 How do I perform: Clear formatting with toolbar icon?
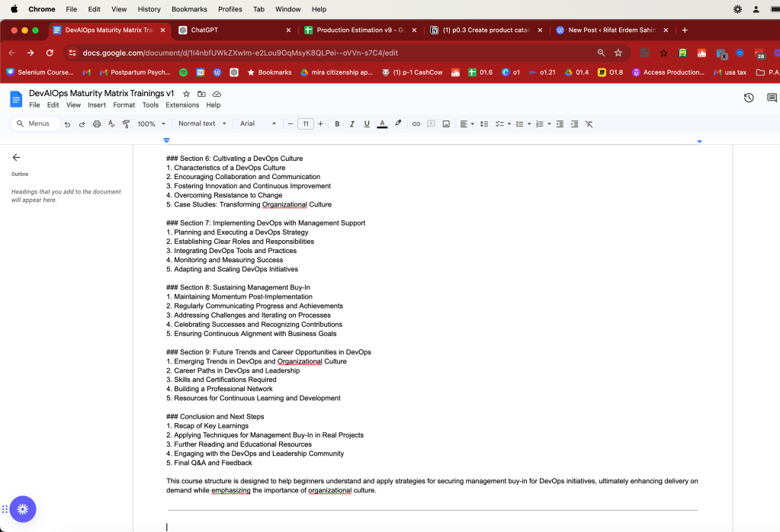click(589, 123)
